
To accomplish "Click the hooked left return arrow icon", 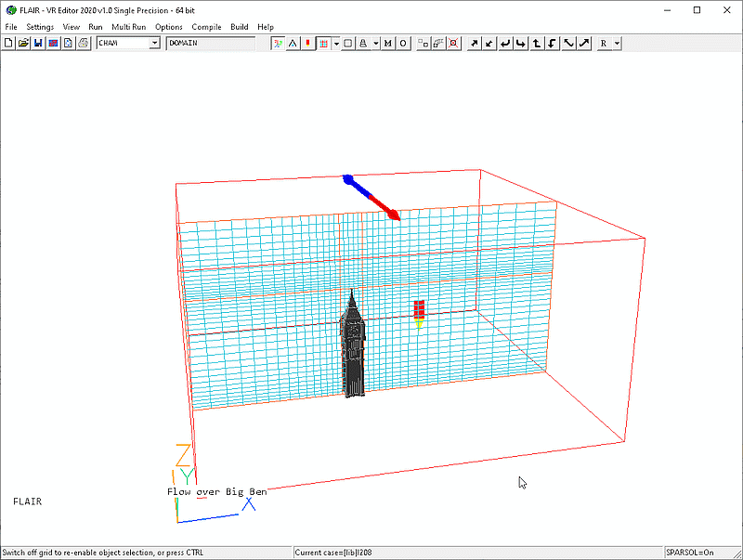I will [505, 43].
